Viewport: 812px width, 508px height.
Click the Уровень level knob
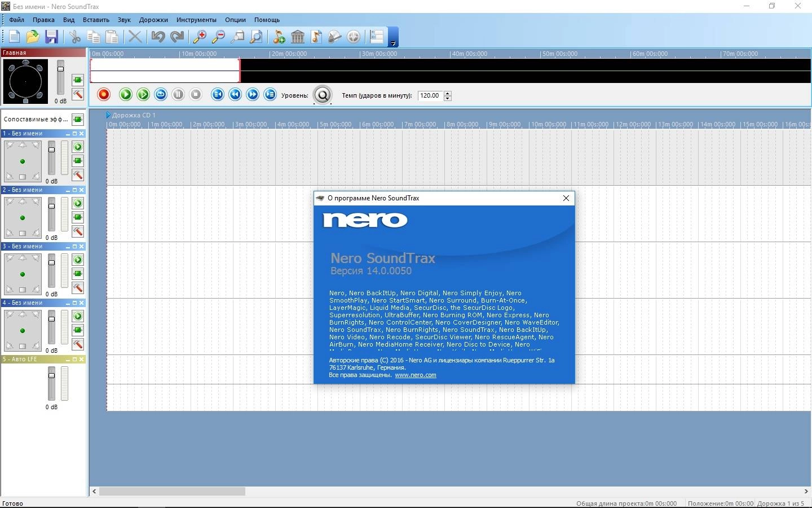[x=323, y=95]
